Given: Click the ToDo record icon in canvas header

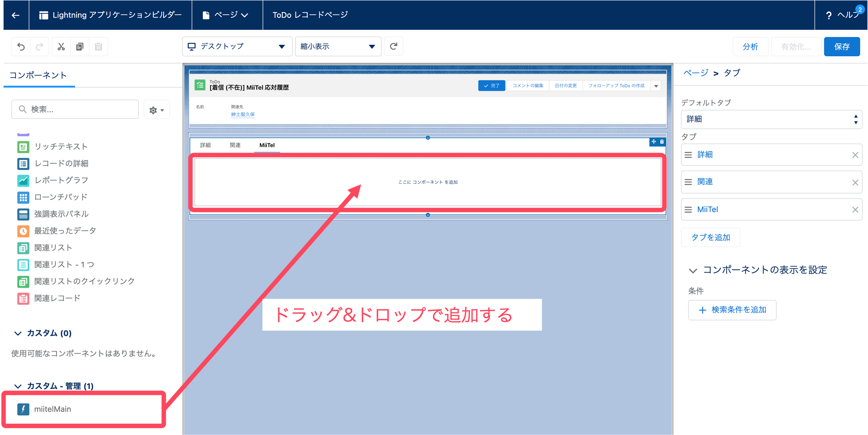Looking at the screenshot, I should tap(200, 85).
